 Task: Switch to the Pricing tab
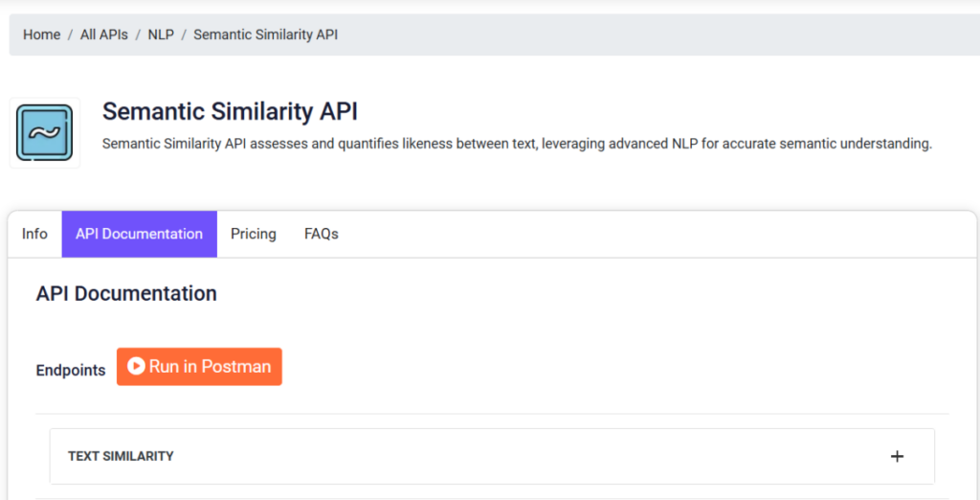(x=253, y=234)
